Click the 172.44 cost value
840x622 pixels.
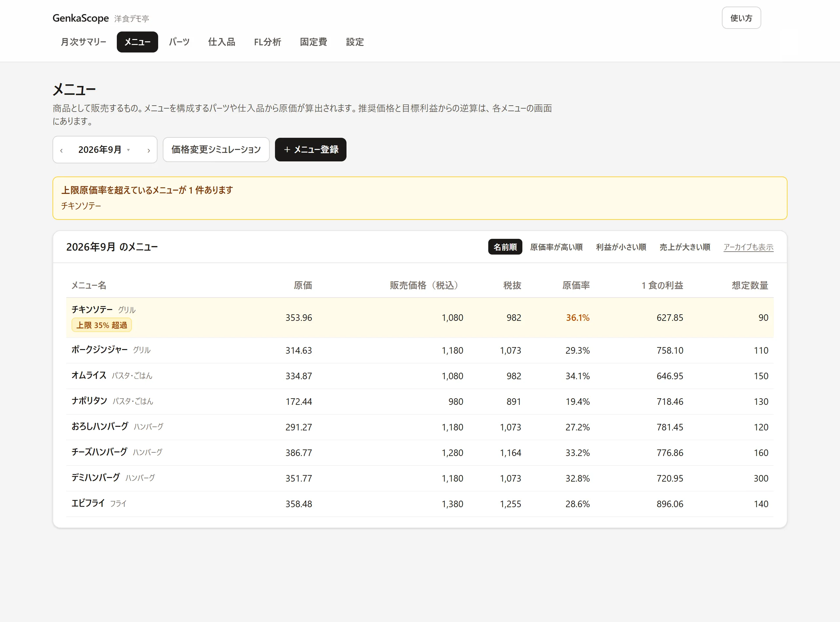pyautogui.click(x=299, y=401)
